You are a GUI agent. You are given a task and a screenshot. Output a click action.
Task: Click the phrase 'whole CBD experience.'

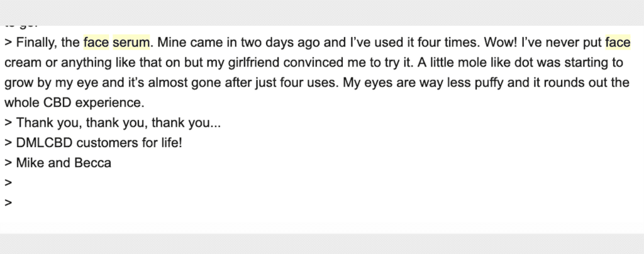pyautogui.click(x=75, y=102)
